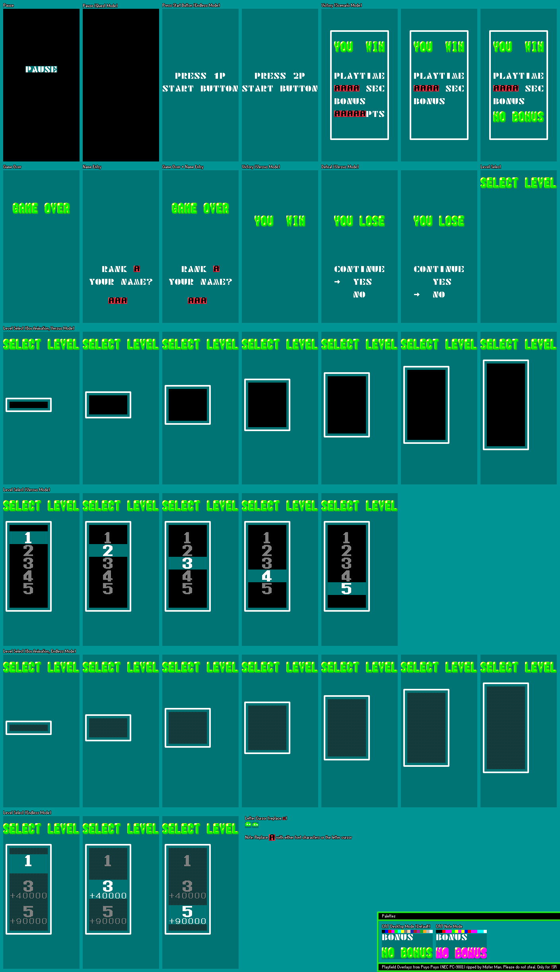Click red AAA in the Name Entry panel

pos(118,300)
